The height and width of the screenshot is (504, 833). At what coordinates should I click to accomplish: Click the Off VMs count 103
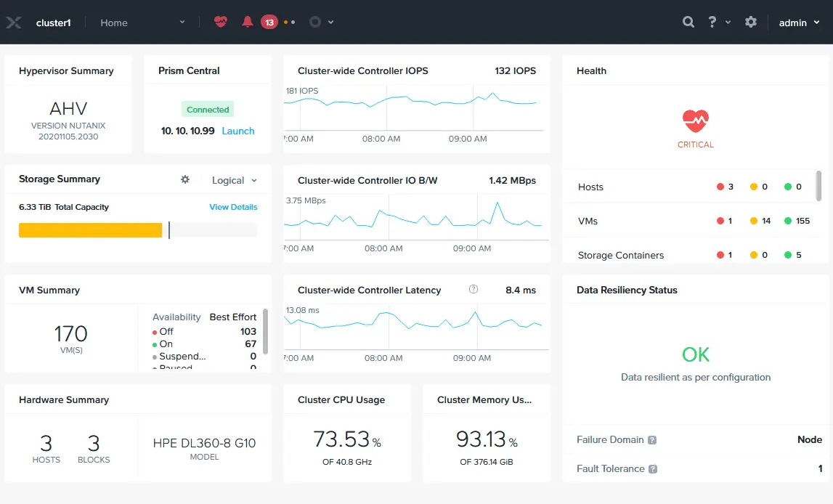(x=248, y=331)
